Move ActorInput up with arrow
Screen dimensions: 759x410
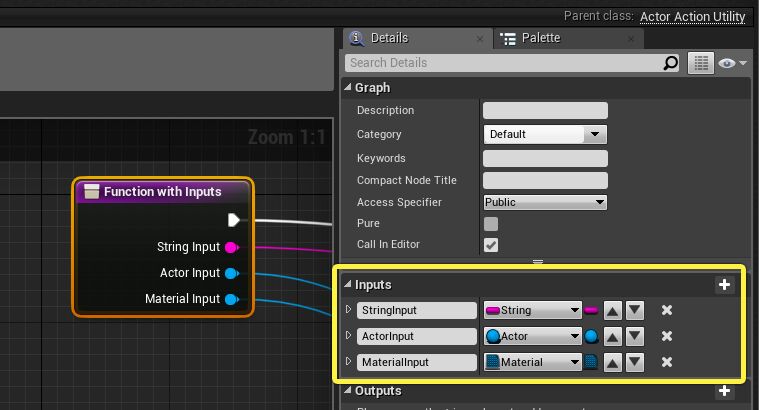tap(612, 336)
